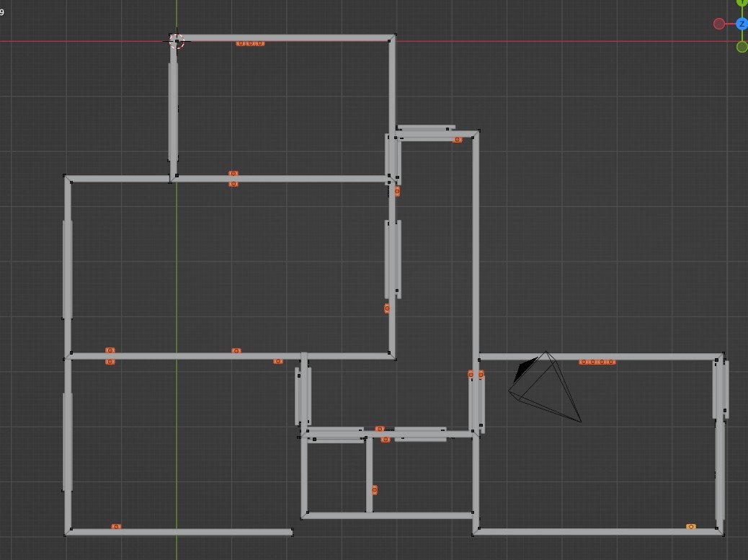Viewport: 748px width, 560px height.
Task: Click the window panel on right room's east wall
Action: click(x=726, y=389)
